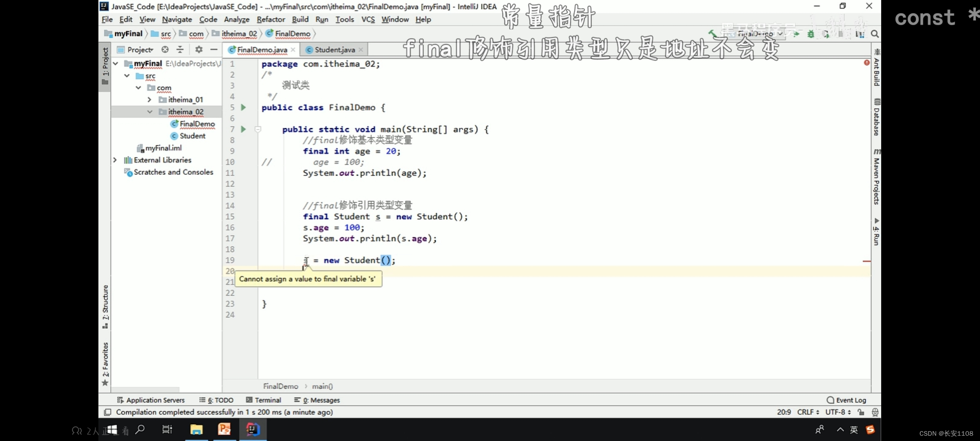The width and height of the screenshot is (980, 441).
Task: Collapse all via Project panel header icon
Action: [180, 49]
